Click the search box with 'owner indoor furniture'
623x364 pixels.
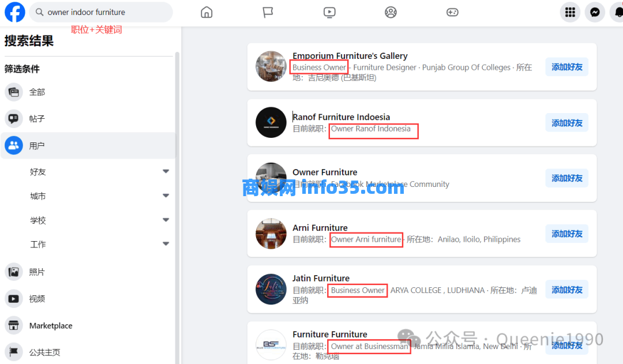pos(101,12)
